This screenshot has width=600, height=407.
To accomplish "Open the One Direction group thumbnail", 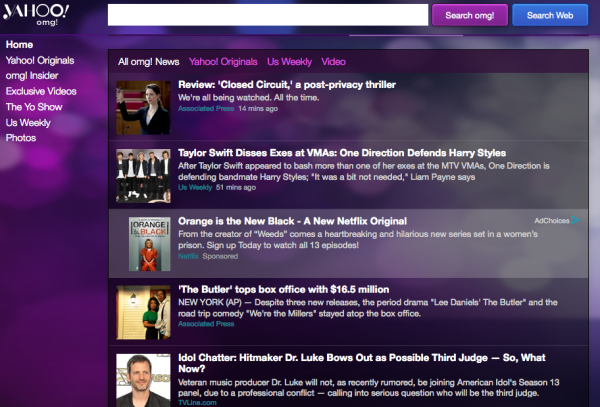I will tap(143, 176).
